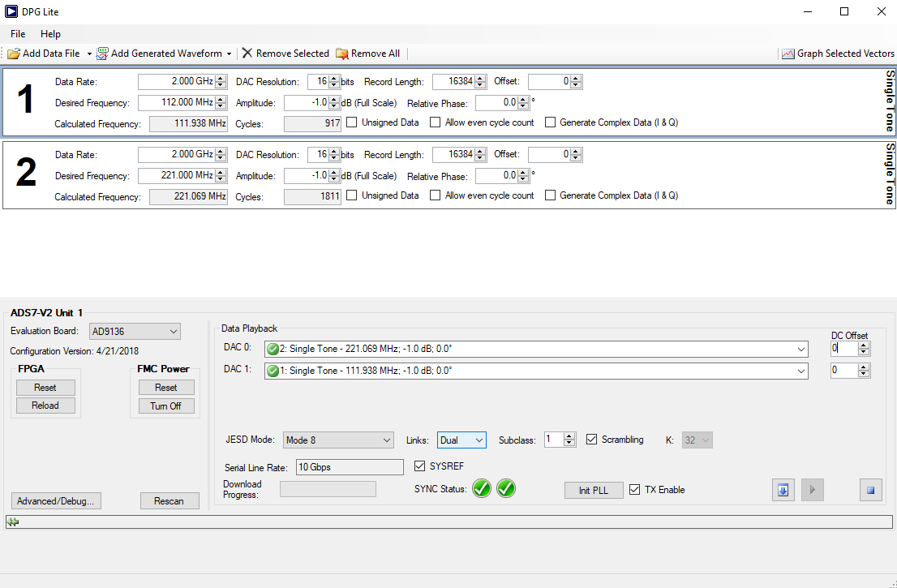This screenshot has width=897, height=588.
Task: Enable Unsigned Data for vector 1
Action: 352,122
